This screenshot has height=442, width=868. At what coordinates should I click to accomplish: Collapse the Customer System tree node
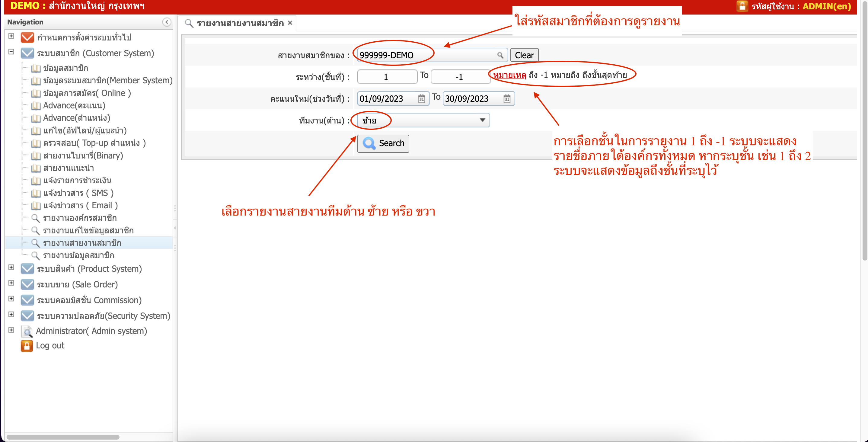pyautogui.click(x=11, y=52)
